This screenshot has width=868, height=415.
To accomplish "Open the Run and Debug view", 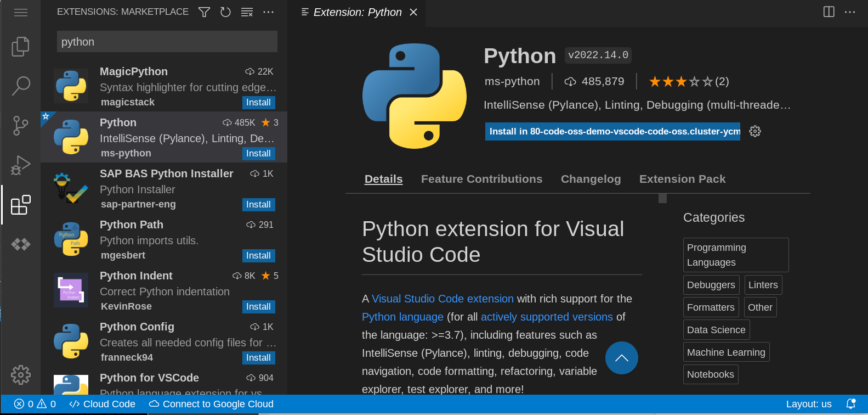I will (x=20, y=165).
